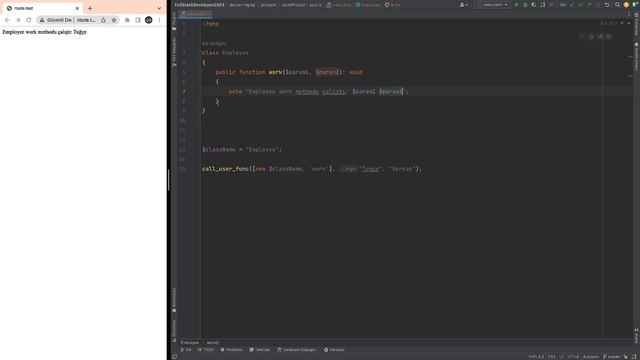Open the Bookmarks side tab
Screen dimensions: 640x360
pos(174,300)
